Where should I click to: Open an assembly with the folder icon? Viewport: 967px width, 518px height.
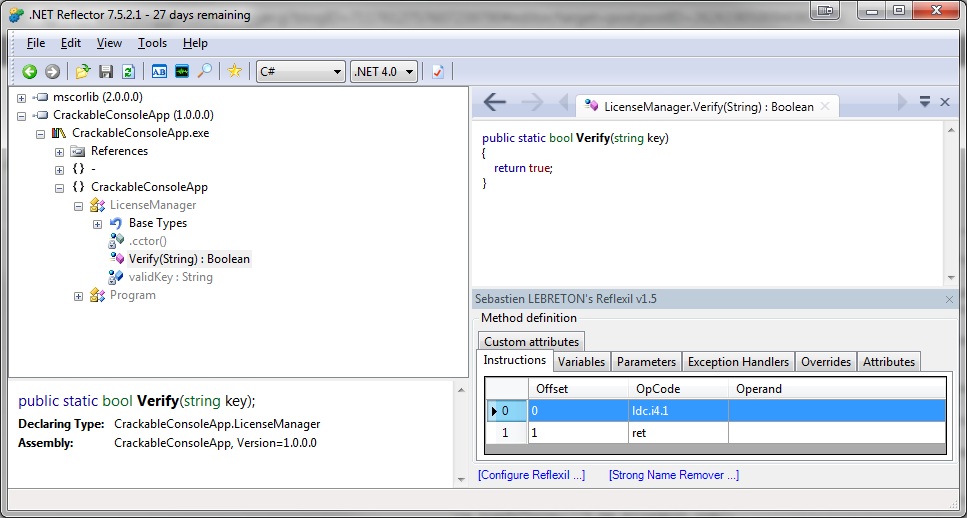coord(83,72)
